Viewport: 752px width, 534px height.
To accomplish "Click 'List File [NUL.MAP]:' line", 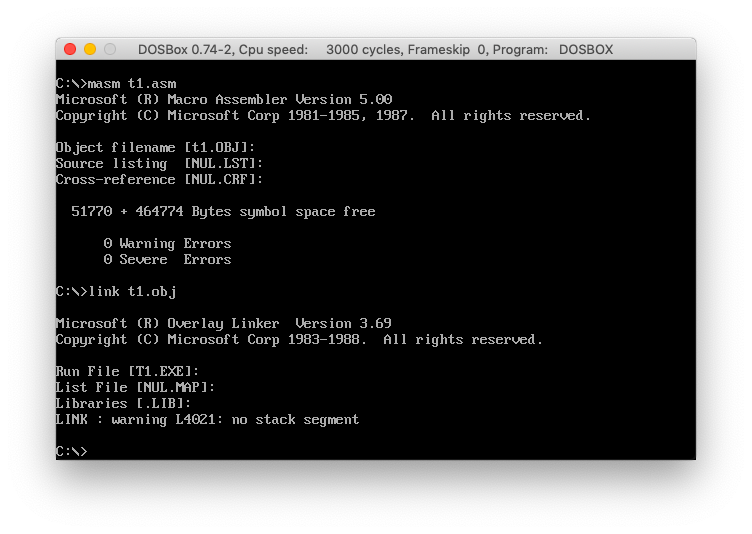I will [x=135, y=388].
